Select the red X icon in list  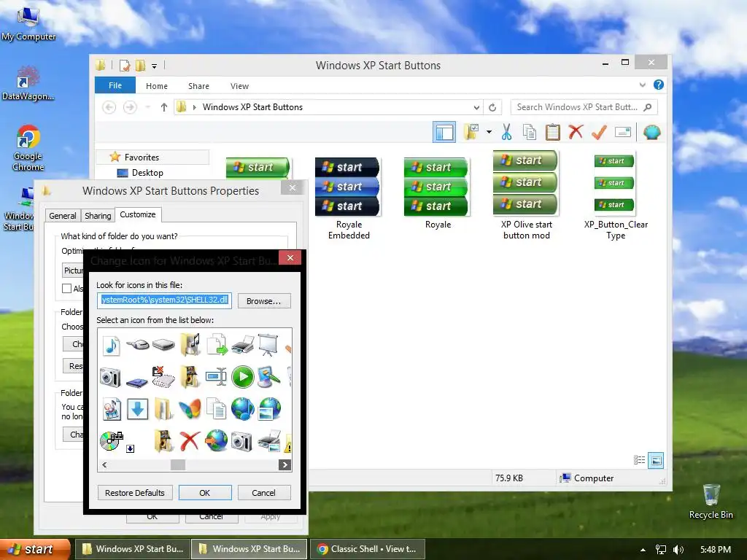tap(190, 440)
